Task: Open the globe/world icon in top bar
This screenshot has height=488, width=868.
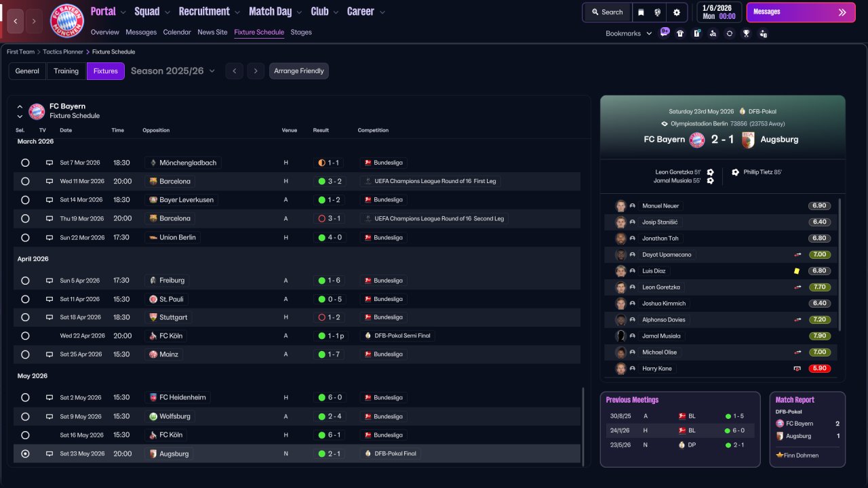Action: [x=658, y=12]
